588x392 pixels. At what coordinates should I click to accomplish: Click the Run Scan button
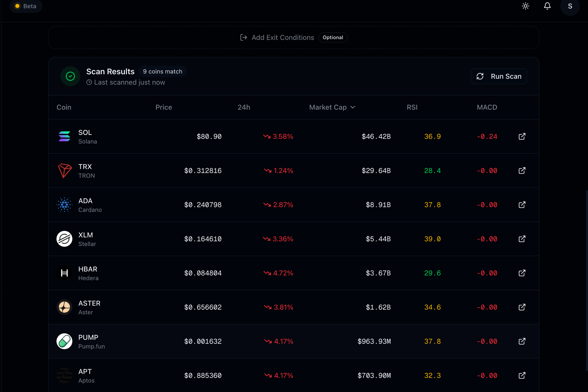click(499, 76)
